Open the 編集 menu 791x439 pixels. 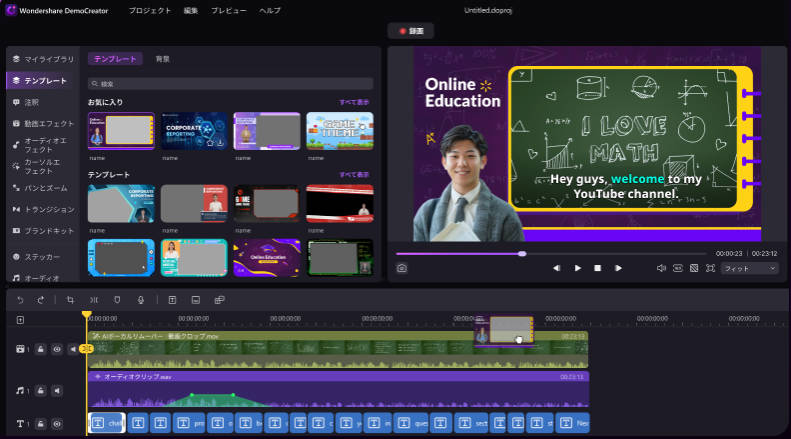pyautogui.click(x=191, y=11)
